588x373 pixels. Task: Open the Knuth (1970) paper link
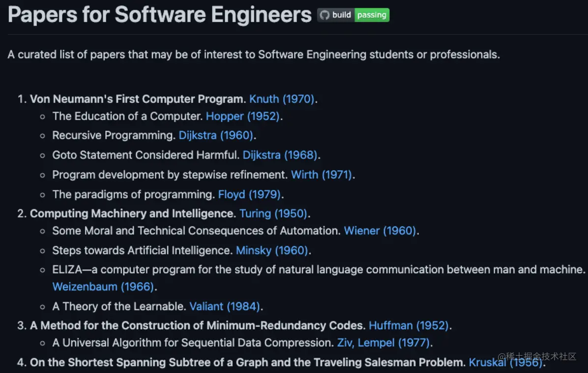coord(282,99)
